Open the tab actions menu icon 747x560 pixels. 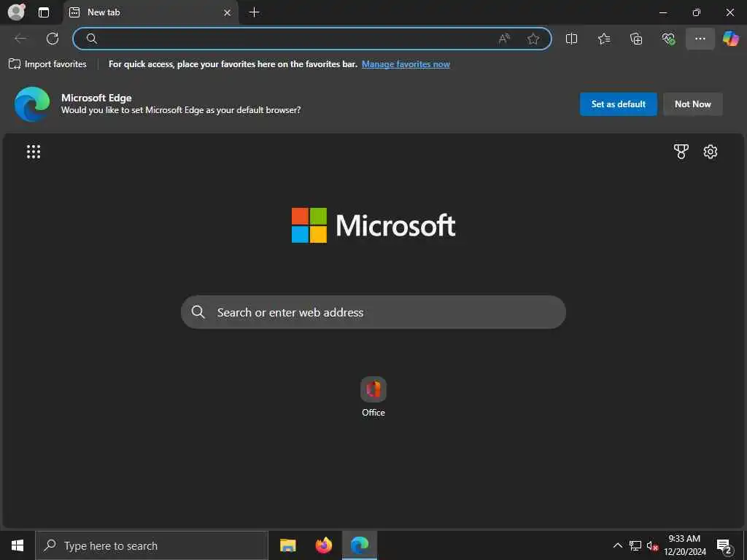[x=44, y=12]
